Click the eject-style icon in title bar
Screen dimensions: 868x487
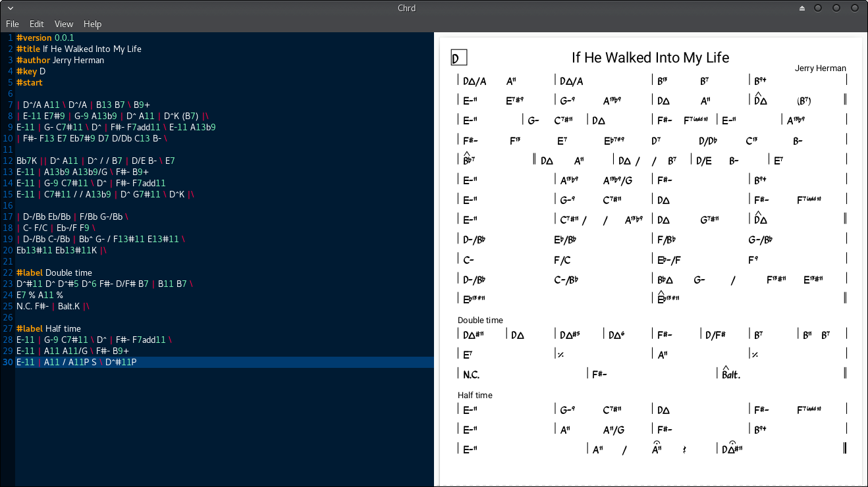[801, 9]
